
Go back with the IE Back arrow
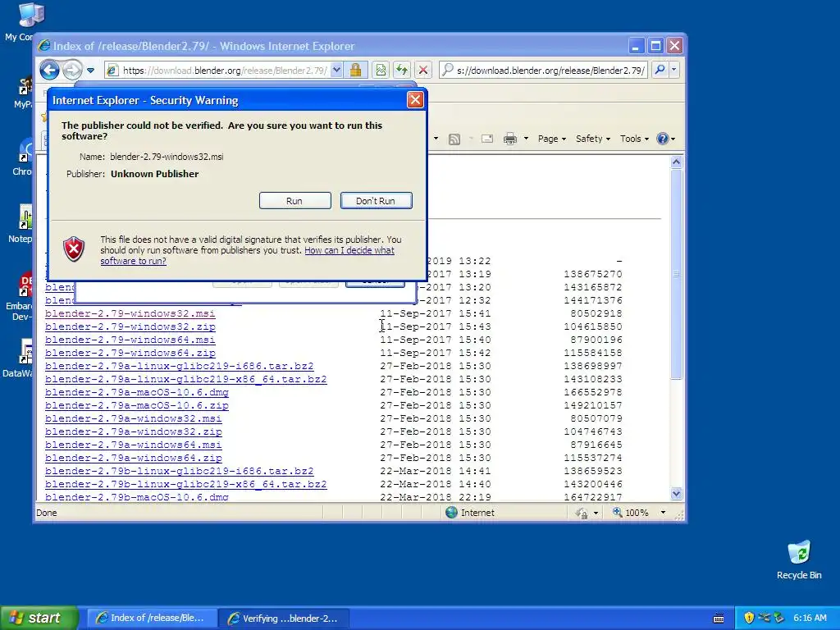49,70
